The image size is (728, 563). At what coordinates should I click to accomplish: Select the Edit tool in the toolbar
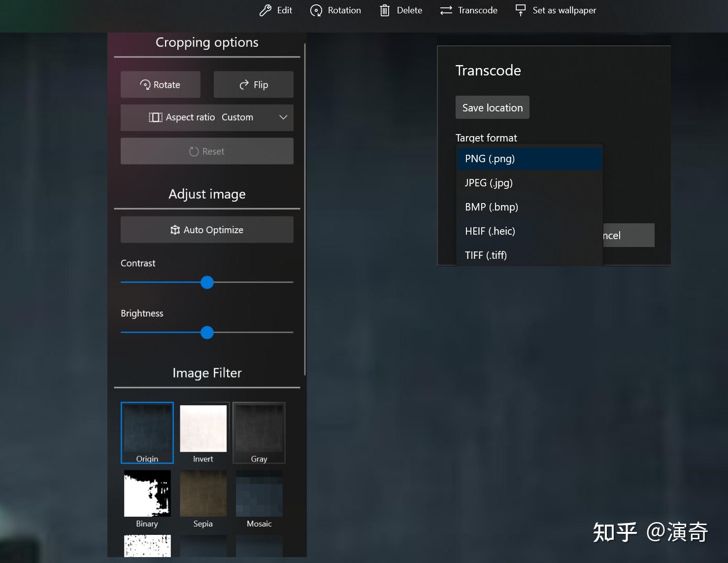[x=266, y=10]
